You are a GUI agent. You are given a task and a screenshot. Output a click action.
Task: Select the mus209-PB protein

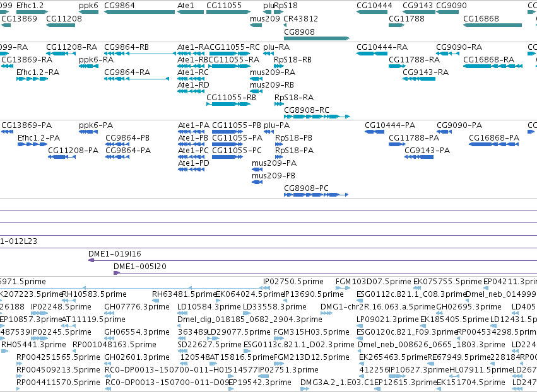[257, 182]
